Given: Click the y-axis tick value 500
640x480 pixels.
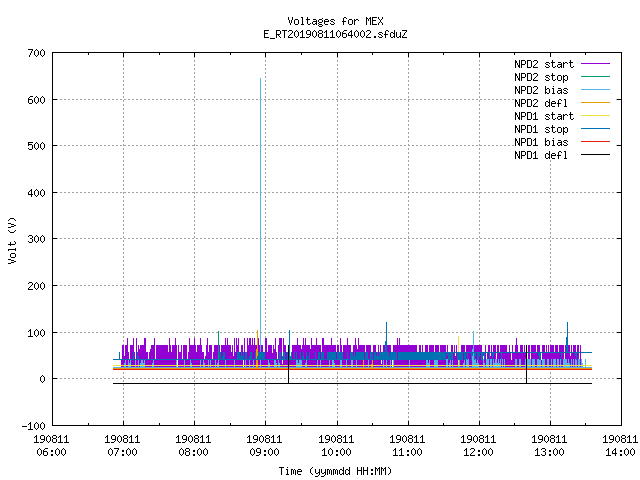Looking at the screenshot, I should (x=36, y=146).
